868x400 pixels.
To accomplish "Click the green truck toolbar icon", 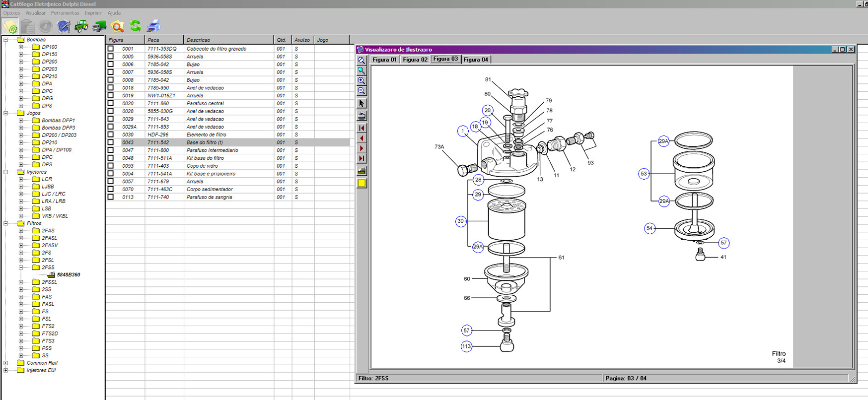I will coord(99,26).
